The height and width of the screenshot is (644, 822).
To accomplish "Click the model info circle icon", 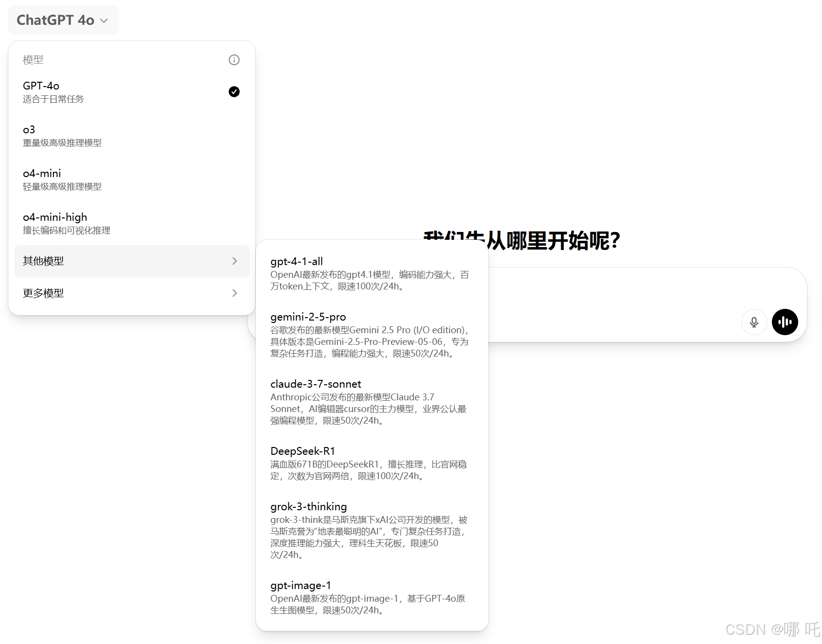I will point(234,60).
